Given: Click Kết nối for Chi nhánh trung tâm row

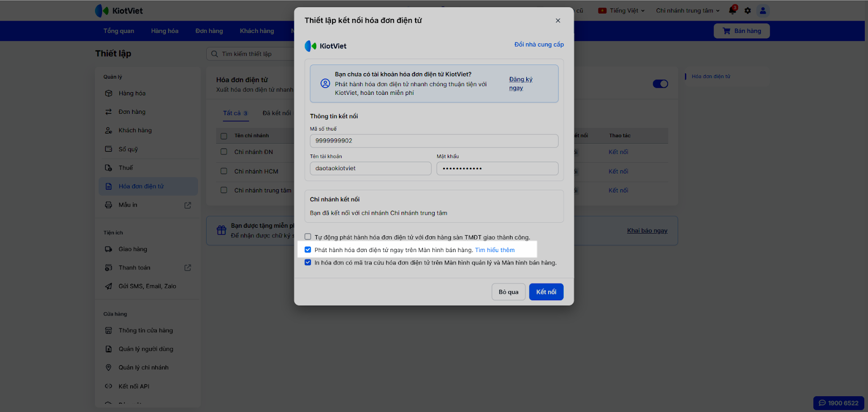Looking at the screenshot, I should pos(618,190).
